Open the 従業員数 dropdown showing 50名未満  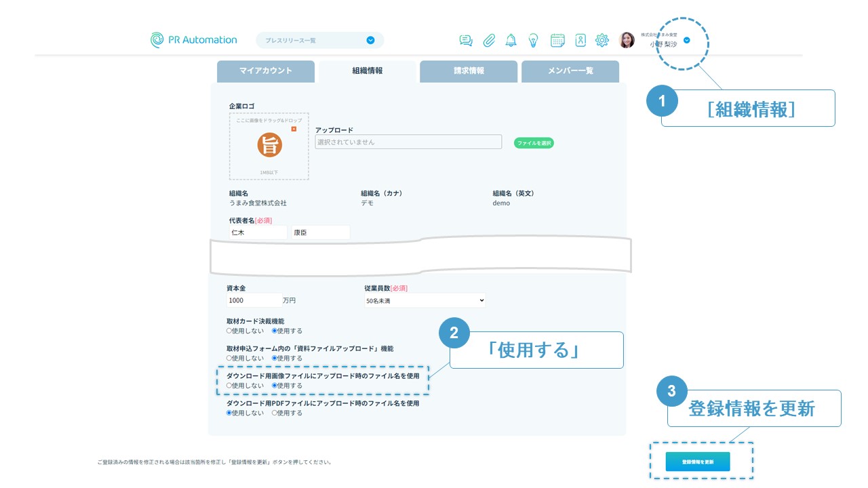pos(425,300)
